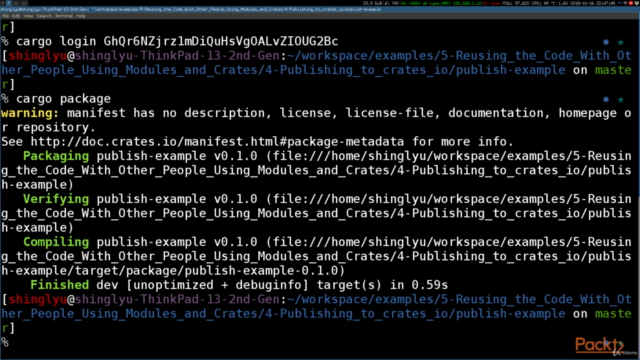Click the star beside cargo login line
Viewport: 640px width, 360px height.
(620, 42)
